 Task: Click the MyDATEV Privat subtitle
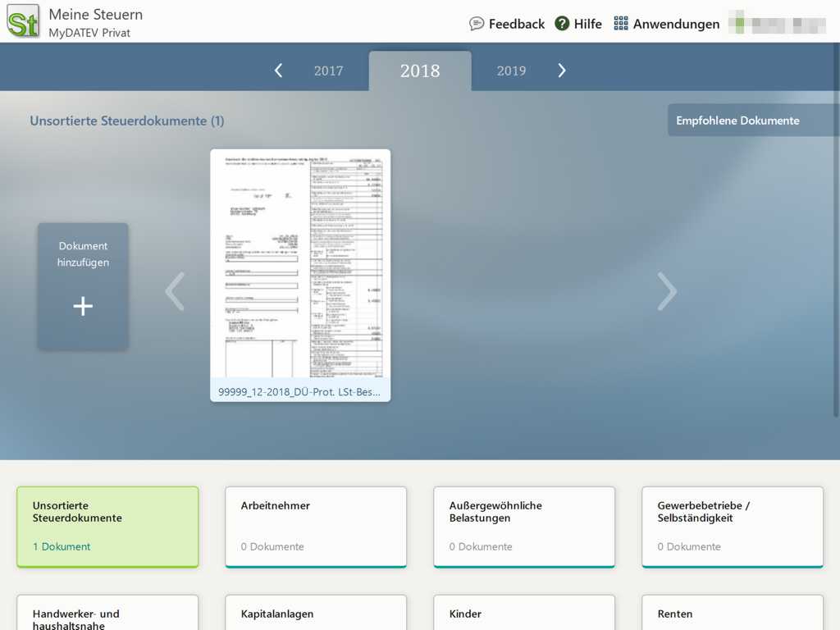pyautogui.click(x=89, y=33)
